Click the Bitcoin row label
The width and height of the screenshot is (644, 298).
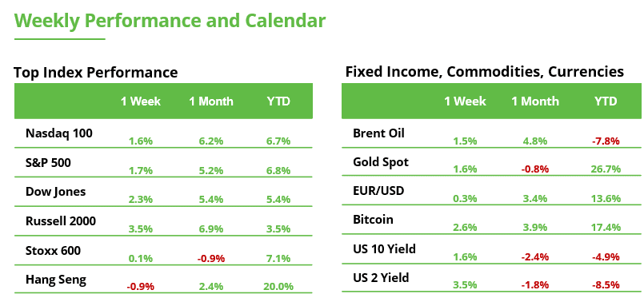pyautogui.click(x=373, y=220)
